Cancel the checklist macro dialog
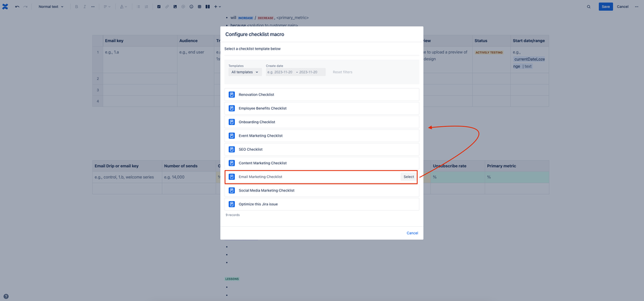 point(412,233)
